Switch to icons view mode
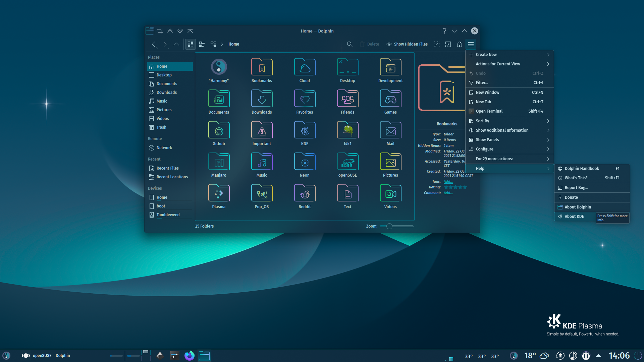This screenshot has width=644, height=362. pyautogui.click(x=191, y=44)
